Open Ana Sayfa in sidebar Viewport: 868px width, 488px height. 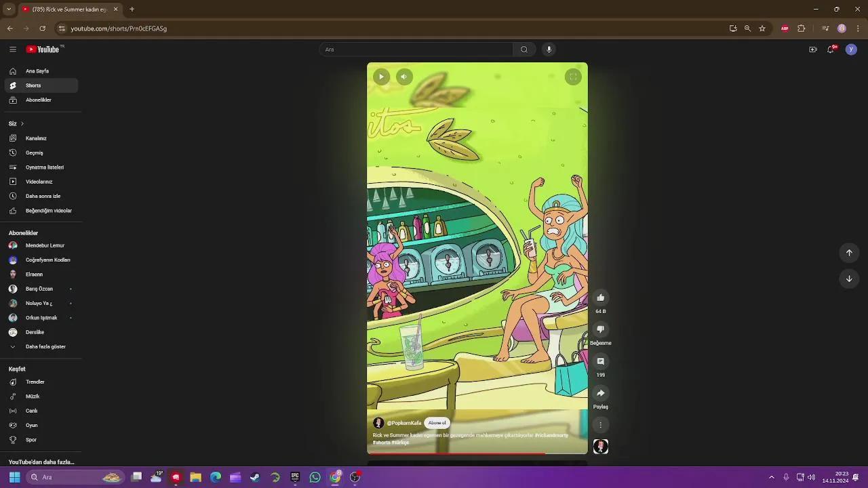pos(41,71)
